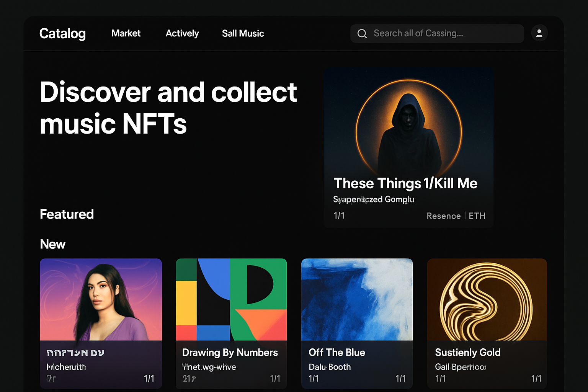
Task: Open the Actively section
Action: coord(182,34)
